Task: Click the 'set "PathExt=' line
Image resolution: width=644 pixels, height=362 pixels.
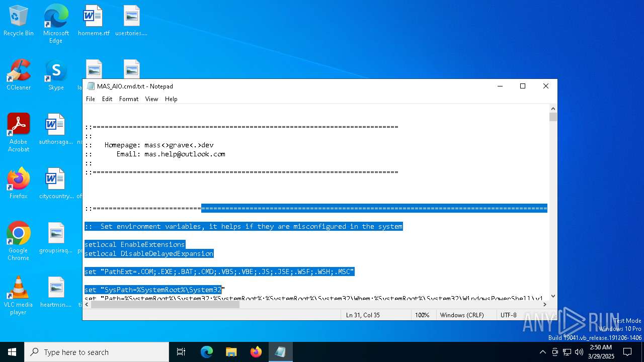Action: click(219, 271)
